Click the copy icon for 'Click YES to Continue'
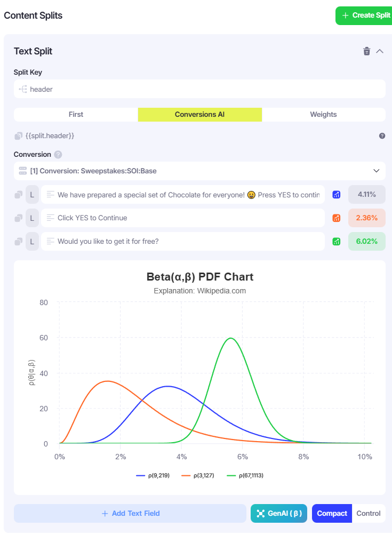392x535 pixels. click(x=19, y=218)
